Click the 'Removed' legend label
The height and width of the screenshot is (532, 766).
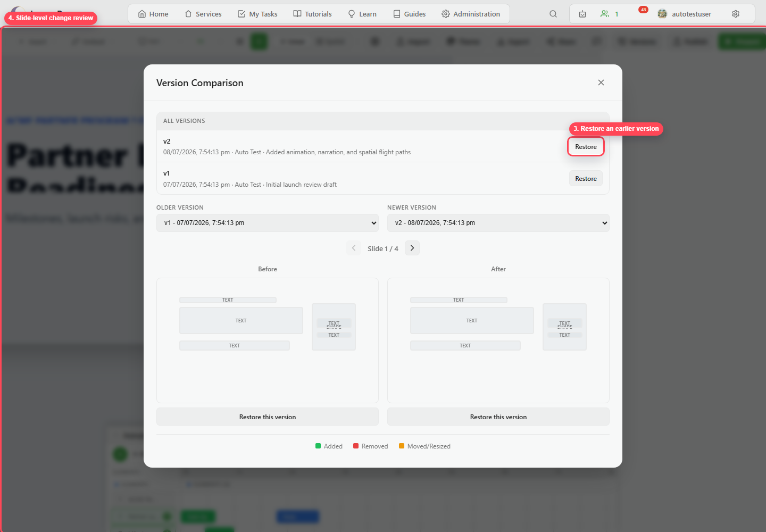click(x=374, y=446)
